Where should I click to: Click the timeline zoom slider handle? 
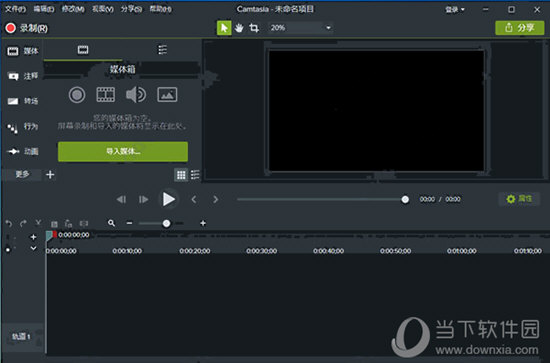pos(167,223)
